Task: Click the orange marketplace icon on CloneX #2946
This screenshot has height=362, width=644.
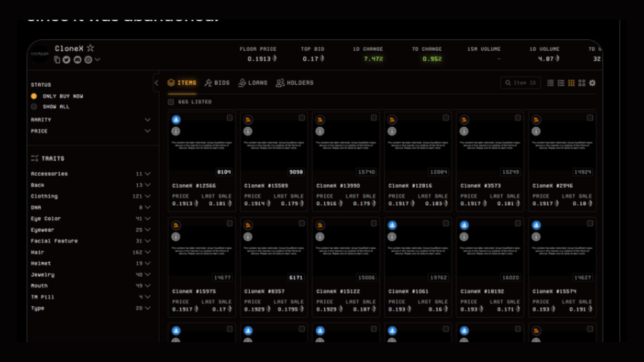Action: (536, 119)
